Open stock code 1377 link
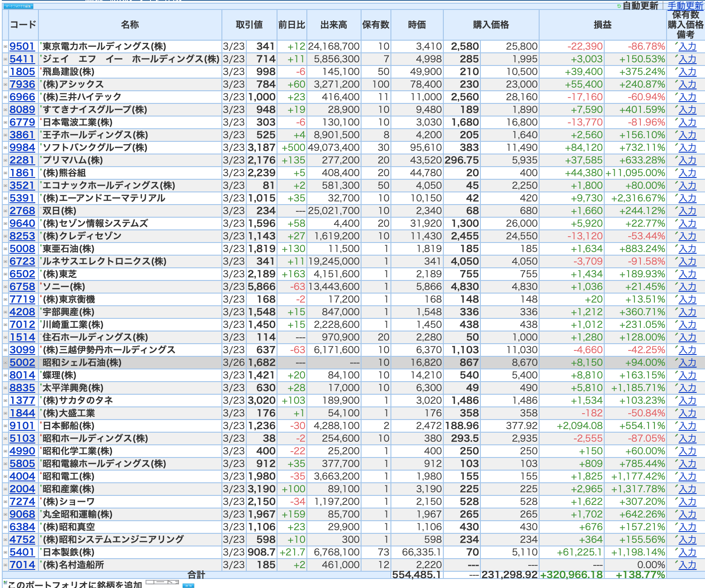The height and width of the screenshot is (588, 705). (x=22, y=401)
